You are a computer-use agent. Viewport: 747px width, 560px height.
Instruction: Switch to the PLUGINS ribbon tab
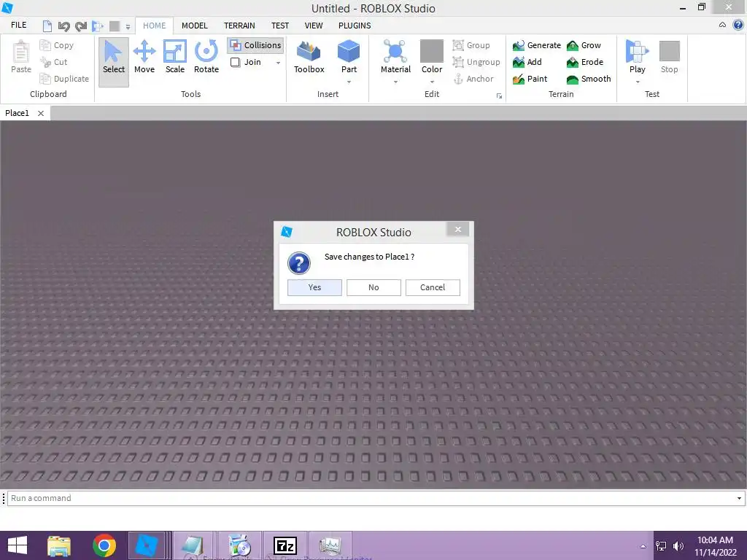coord(355,26)
